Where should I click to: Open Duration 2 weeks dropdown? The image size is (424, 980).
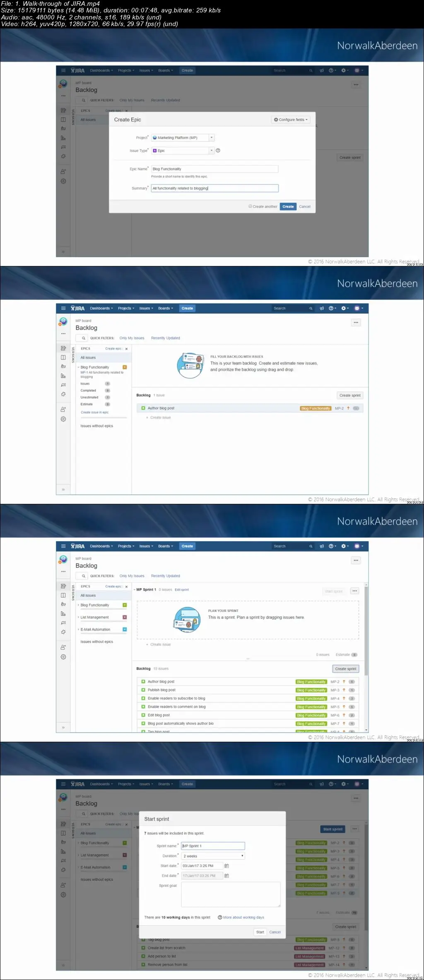[213, 856]
